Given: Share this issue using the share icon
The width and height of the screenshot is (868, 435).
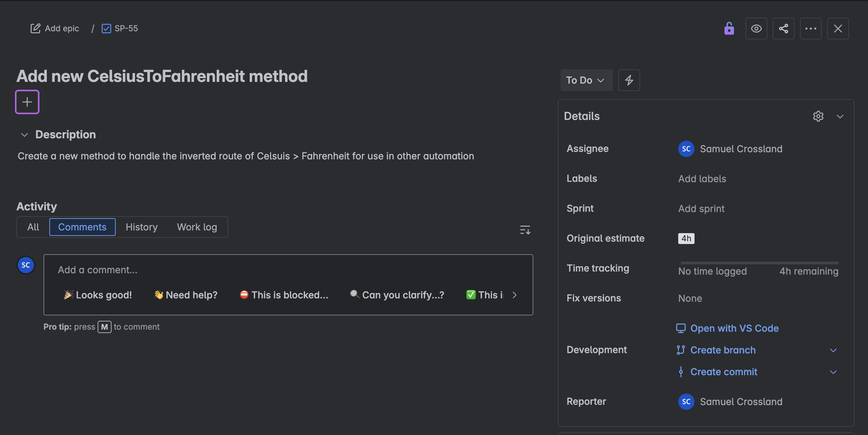Looking at the screenshot, I should coord(784,29).
